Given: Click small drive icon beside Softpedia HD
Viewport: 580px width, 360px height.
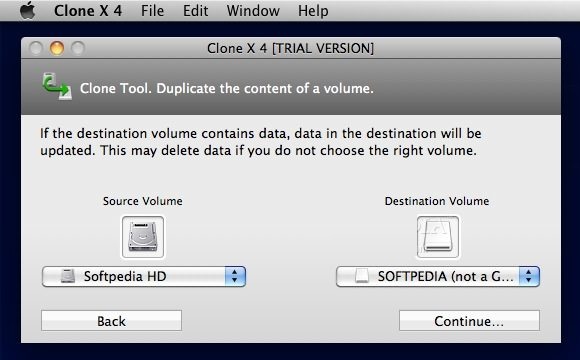Looking at the screenshot, I should pyautogui.click(x=68, y=276).
